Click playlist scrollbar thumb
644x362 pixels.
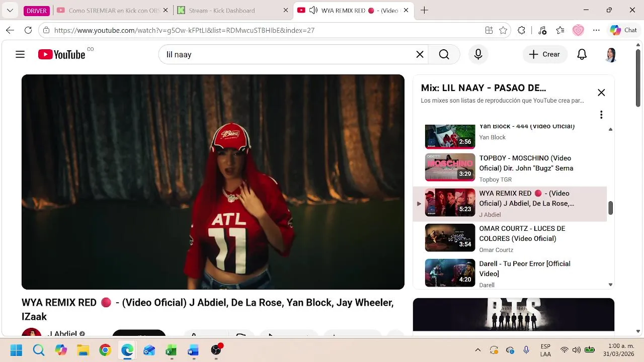pos(610,207)
